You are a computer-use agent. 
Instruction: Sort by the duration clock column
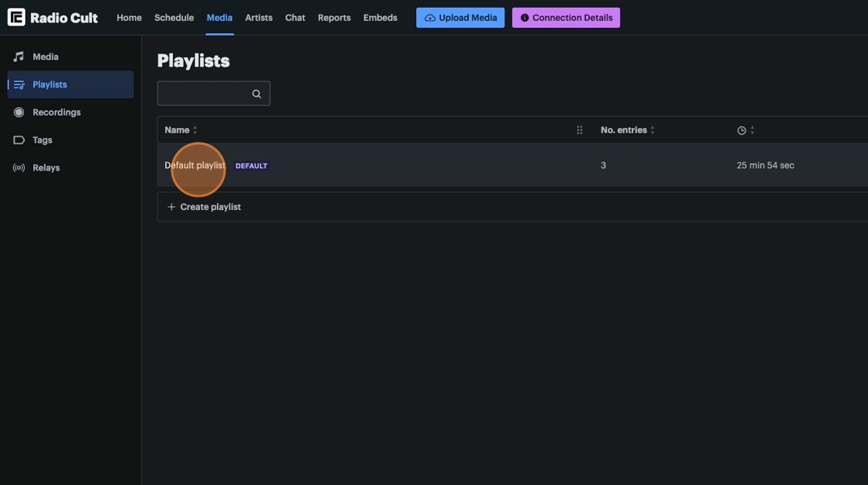(x=746, y=130)
